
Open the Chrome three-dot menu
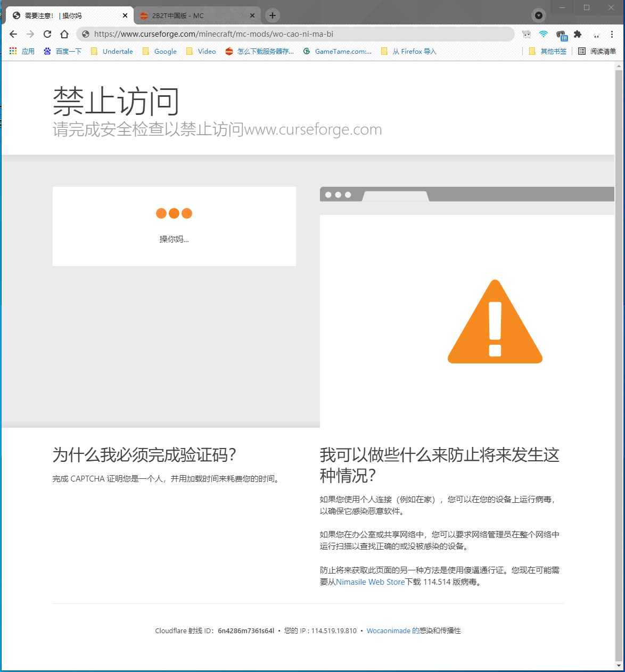point(612,34)
